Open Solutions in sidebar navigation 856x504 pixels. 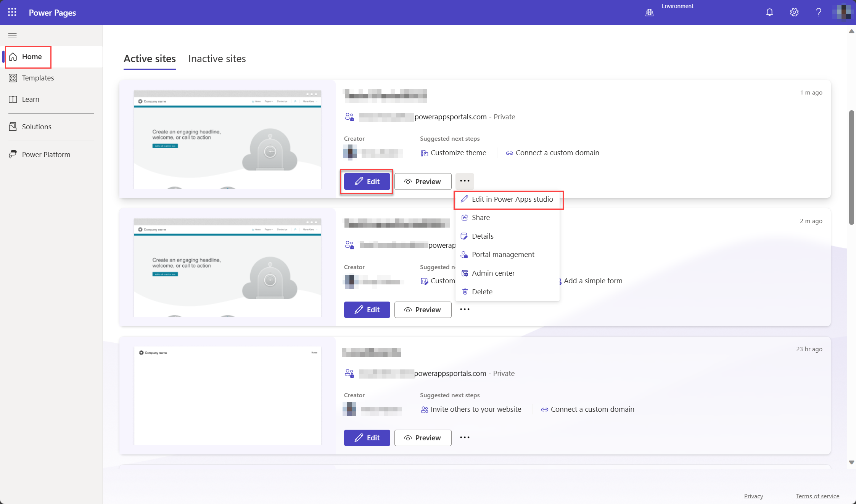37,126
